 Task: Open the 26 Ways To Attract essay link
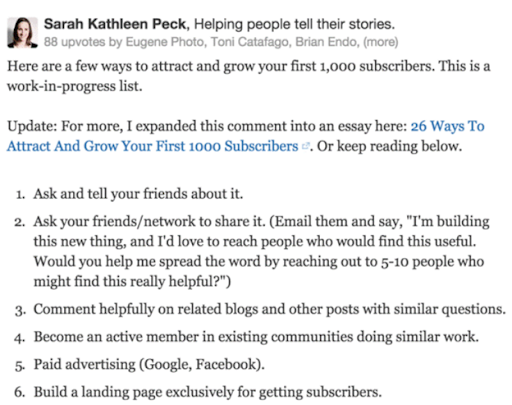click(x=447, y=126)
